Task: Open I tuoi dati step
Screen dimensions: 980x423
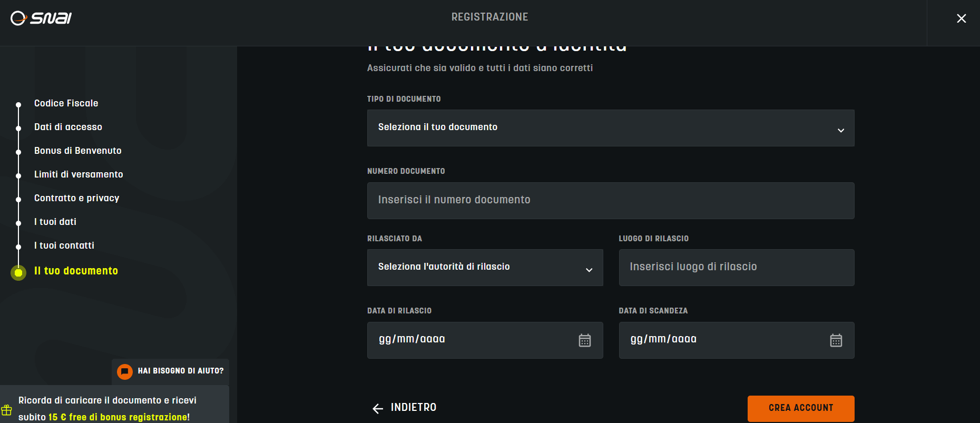Action: point(55,222)
